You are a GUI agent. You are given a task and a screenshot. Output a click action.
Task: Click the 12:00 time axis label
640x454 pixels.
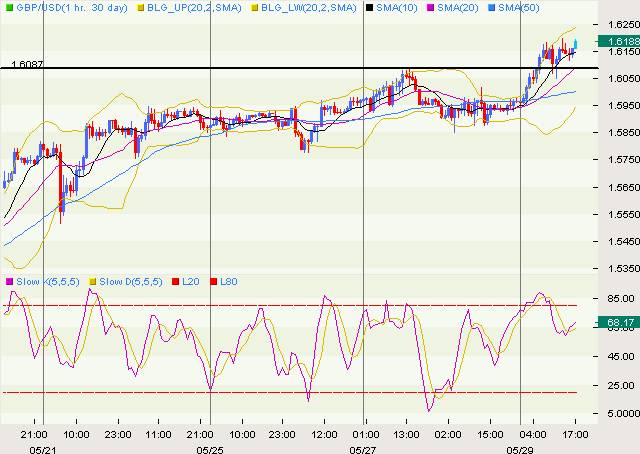pyautogui.click(x=324, y=434)
